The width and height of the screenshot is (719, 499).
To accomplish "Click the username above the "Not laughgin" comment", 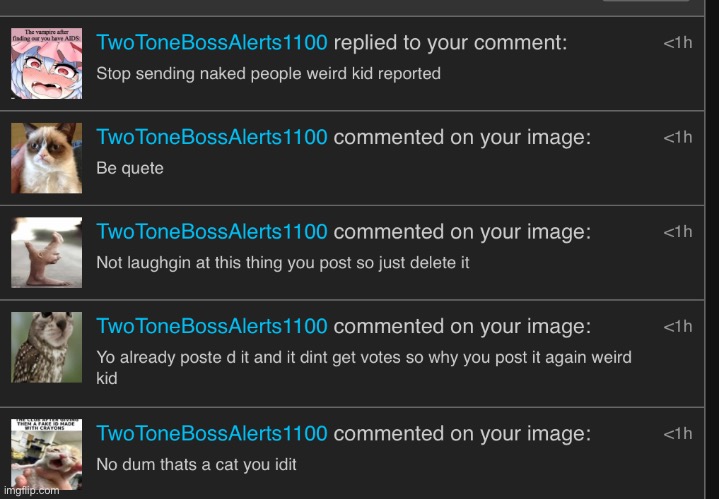I will click(x=211, y=232).
